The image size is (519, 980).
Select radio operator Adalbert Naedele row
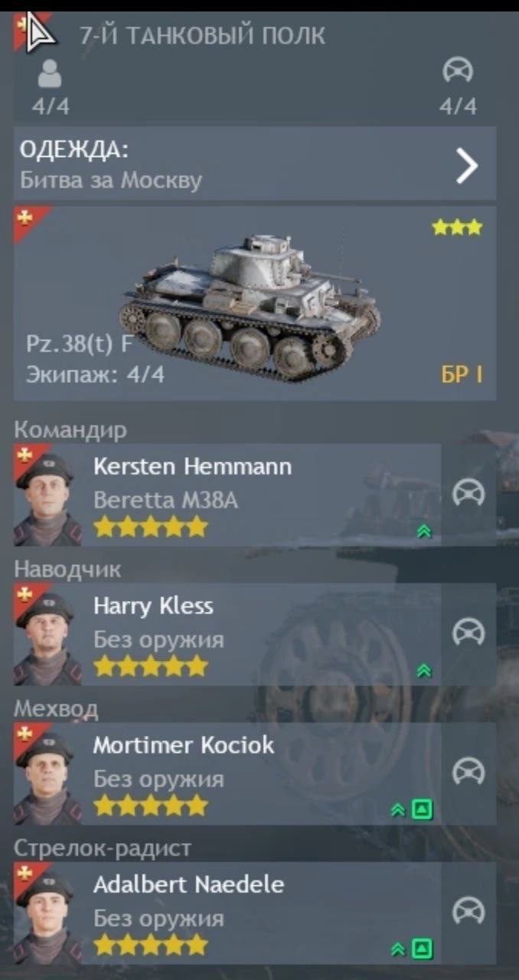tap(227, 913)
